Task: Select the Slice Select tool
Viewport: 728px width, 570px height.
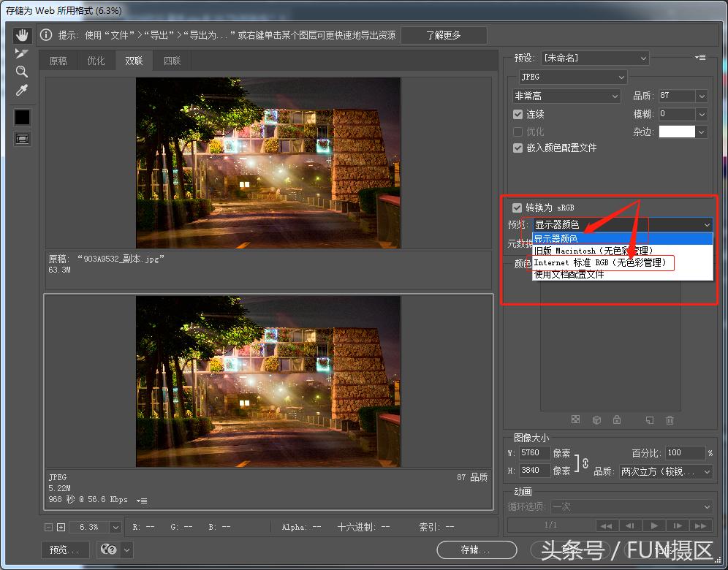Action: tap(21, 53)
